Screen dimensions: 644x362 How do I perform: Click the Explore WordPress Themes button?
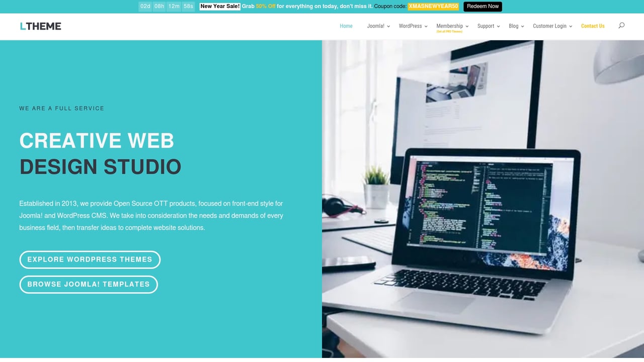pos(90,259)
